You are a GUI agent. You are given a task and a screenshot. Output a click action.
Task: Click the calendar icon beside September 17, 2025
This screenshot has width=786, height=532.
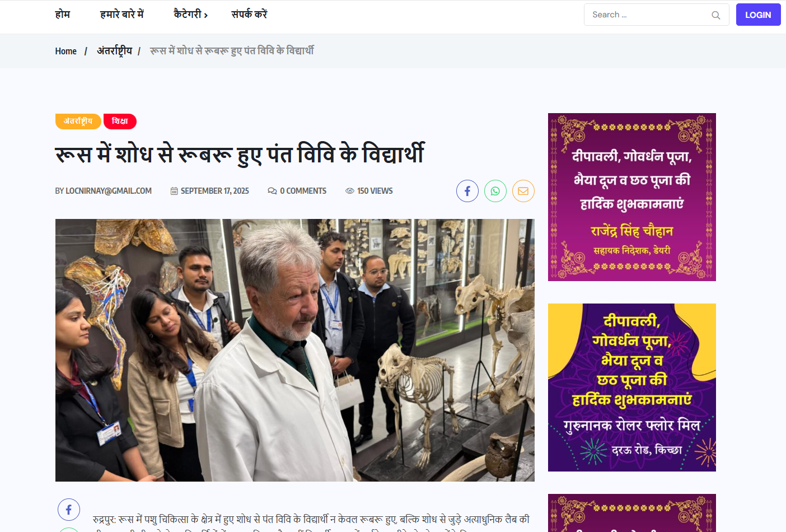pos(174,191)
